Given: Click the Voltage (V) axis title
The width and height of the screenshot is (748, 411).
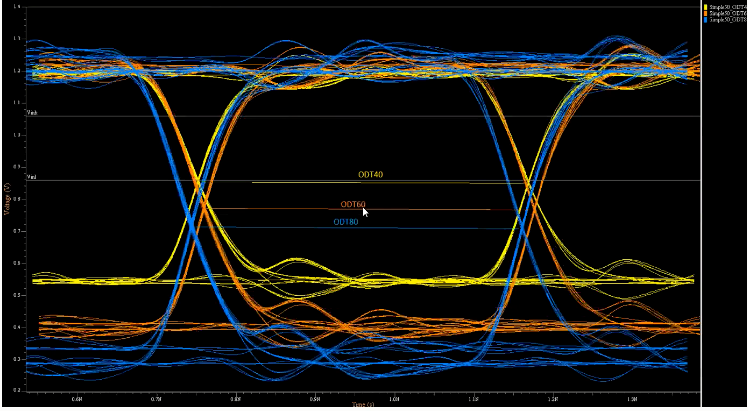Looking at the screenshot, I should pos(7,198).
